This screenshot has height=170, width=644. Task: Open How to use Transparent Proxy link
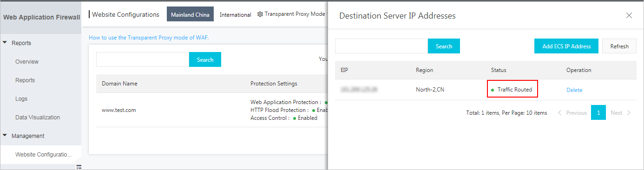[x=149, y=38]
